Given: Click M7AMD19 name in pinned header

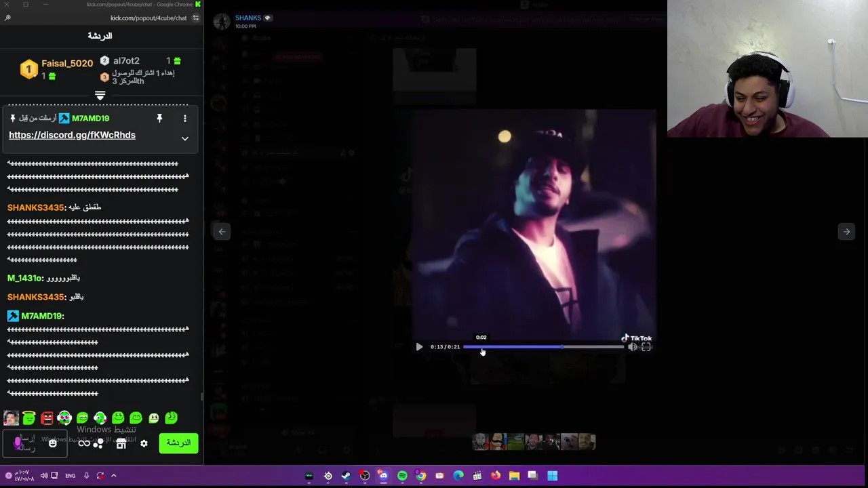Looking at the screenshot, I should [90, 119].
